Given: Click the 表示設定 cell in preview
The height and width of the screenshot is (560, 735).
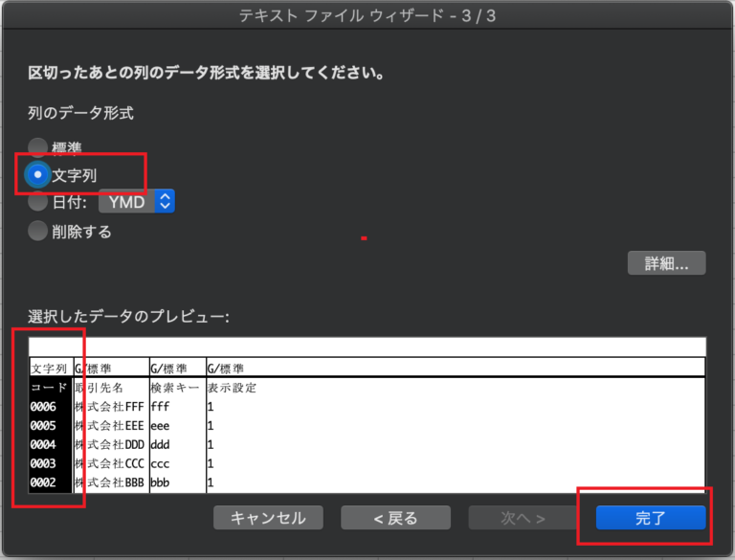Looking at the screenshot, I should point(232,388).
